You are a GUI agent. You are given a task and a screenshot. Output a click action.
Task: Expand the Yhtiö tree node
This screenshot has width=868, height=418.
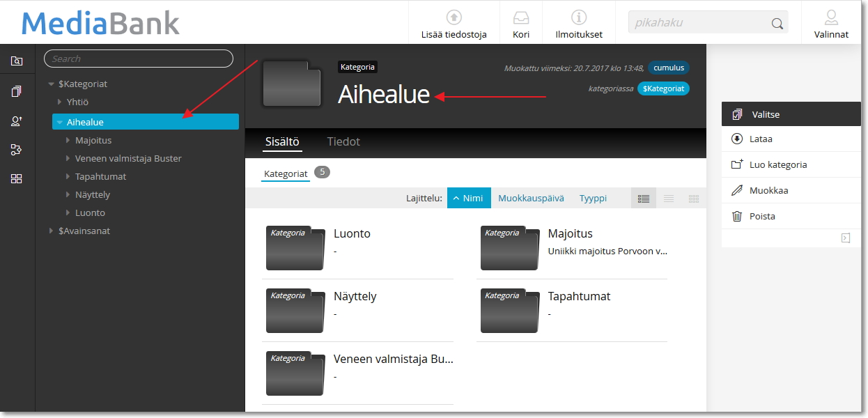click(60, 102)
